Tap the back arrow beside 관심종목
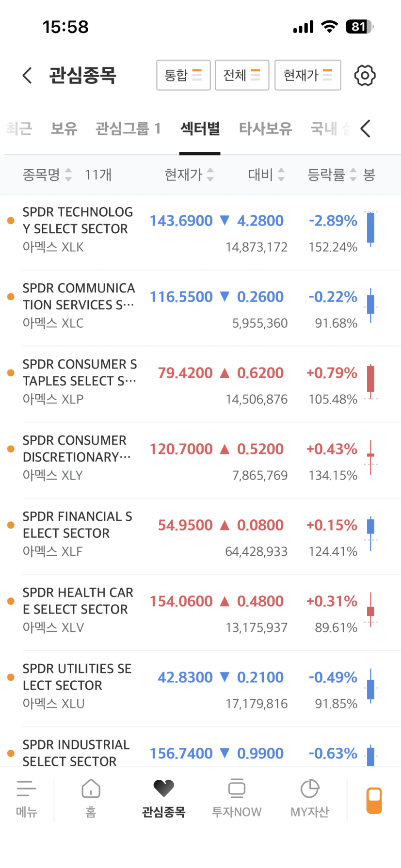The image size is (401, 868). [x=28, y=75]
